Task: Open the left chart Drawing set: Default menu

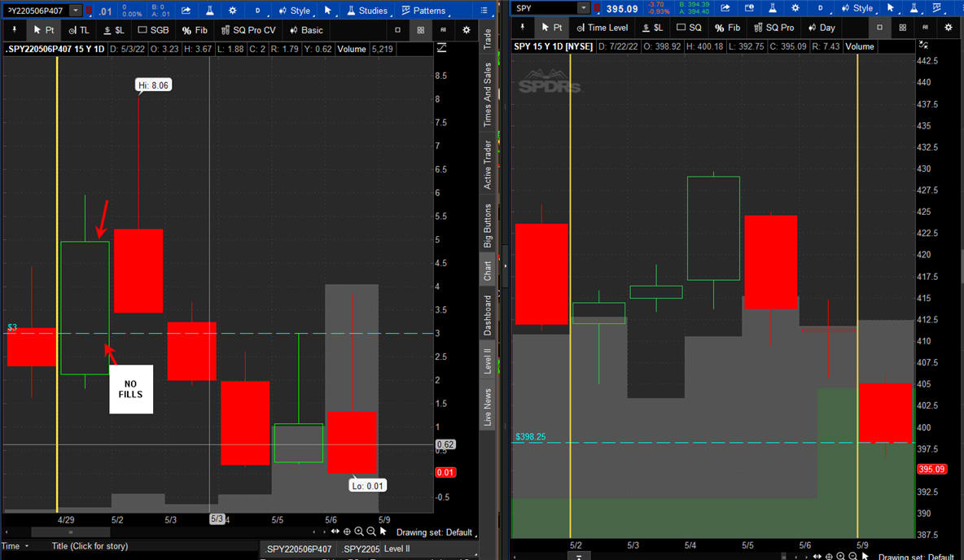Action: click(x=436, y=532)
